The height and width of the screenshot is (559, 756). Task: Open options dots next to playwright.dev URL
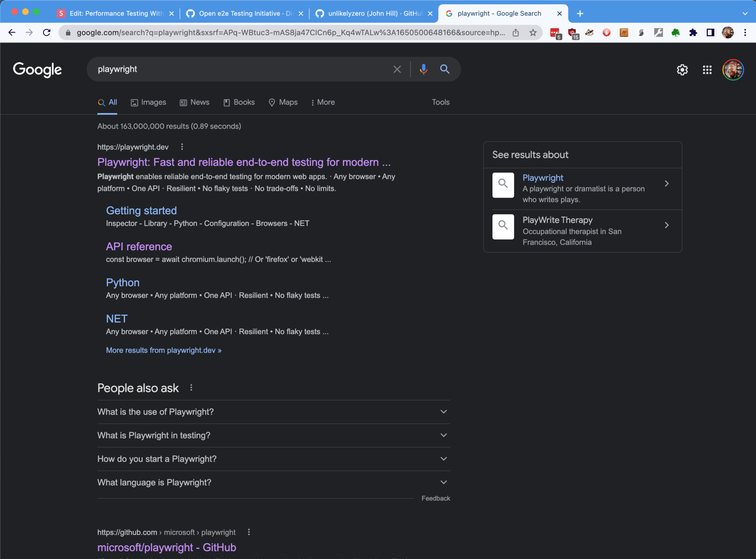pos(182,147)
